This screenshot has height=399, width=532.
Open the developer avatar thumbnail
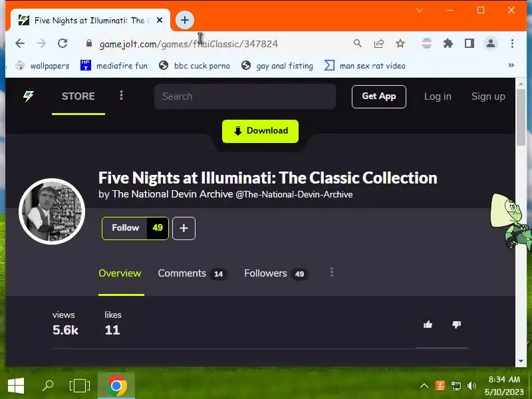click(x=52, y=211)
